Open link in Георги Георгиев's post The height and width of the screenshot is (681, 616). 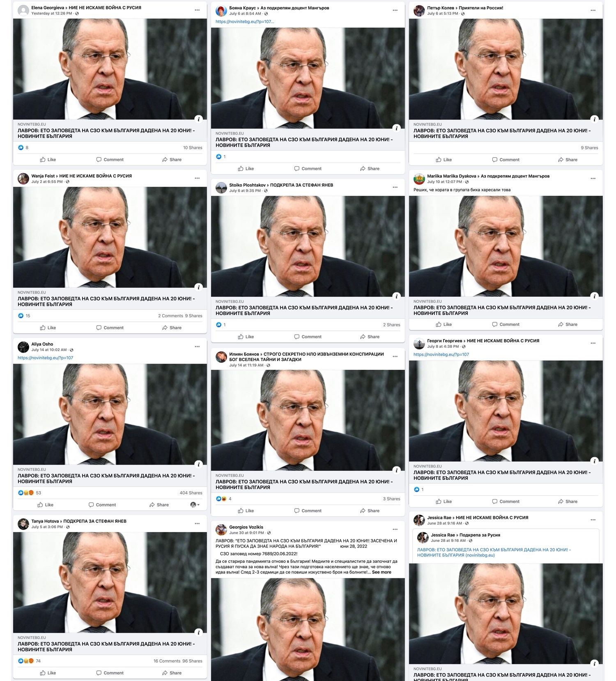441,354
